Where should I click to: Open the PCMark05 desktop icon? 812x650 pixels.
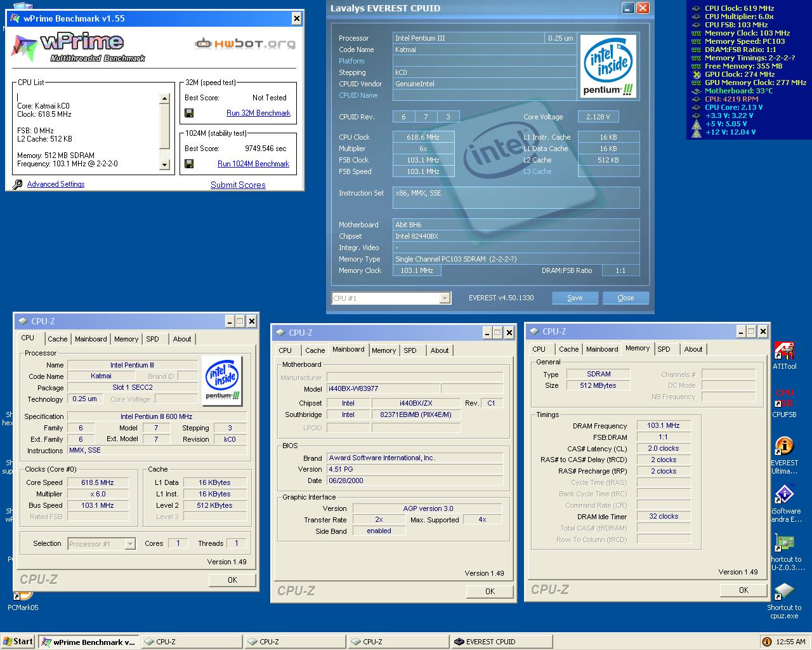coord(23,595)
